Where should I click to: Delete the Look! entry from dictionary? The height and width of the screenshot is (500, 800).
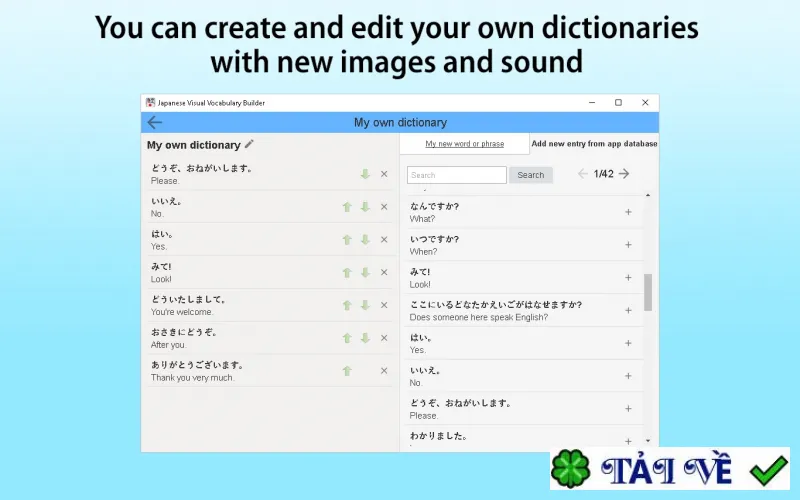coord(384,272)
